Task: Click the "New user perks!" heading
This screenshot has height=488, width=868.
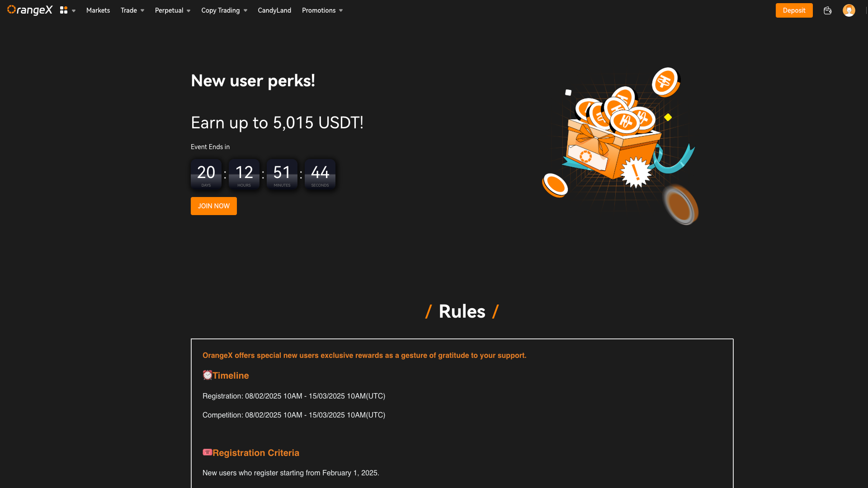Action: pyautogui.click(x=253, y=81)
